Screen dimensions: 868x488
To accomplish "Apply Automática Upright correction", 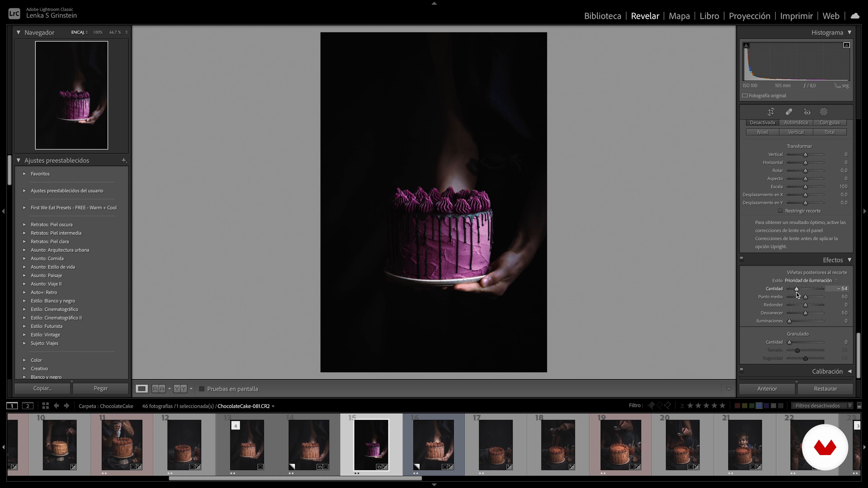I will point(796,123).
